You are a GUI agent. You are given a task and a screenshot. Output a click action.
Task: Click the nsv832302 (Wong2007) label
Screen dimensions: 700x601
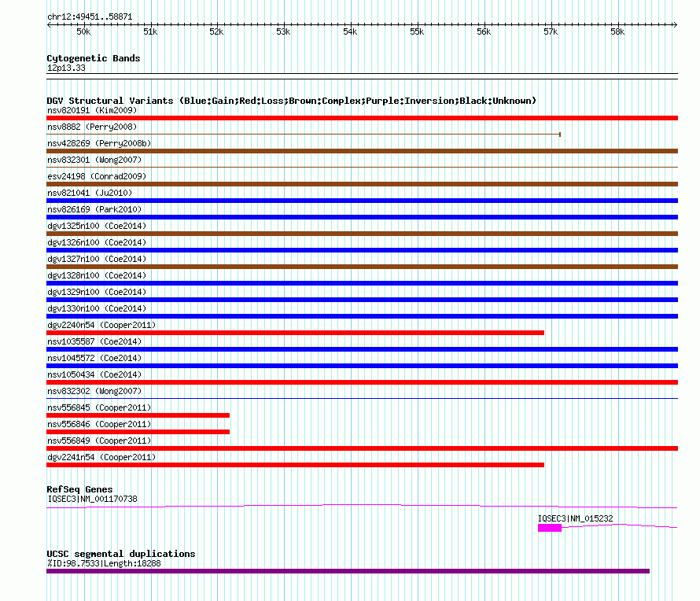pyautogui.click(x=94, y=391)
